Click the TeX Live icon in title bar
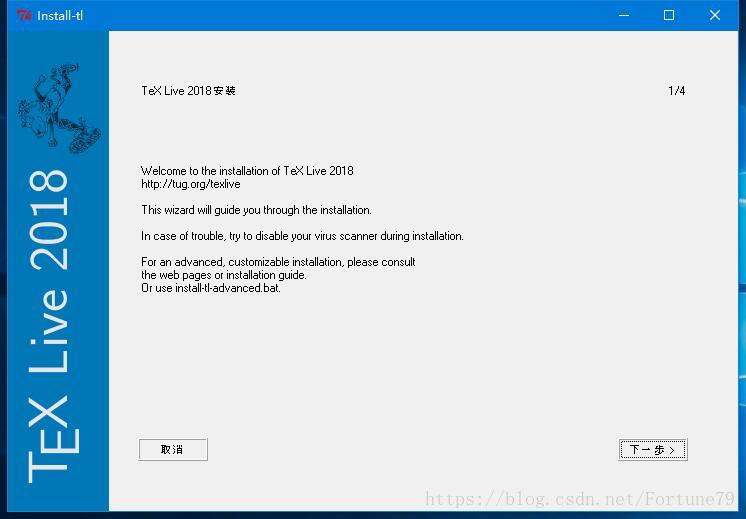The height and width of the screenshot is (519, 746). pyautogui.click(x=24, y=15)
